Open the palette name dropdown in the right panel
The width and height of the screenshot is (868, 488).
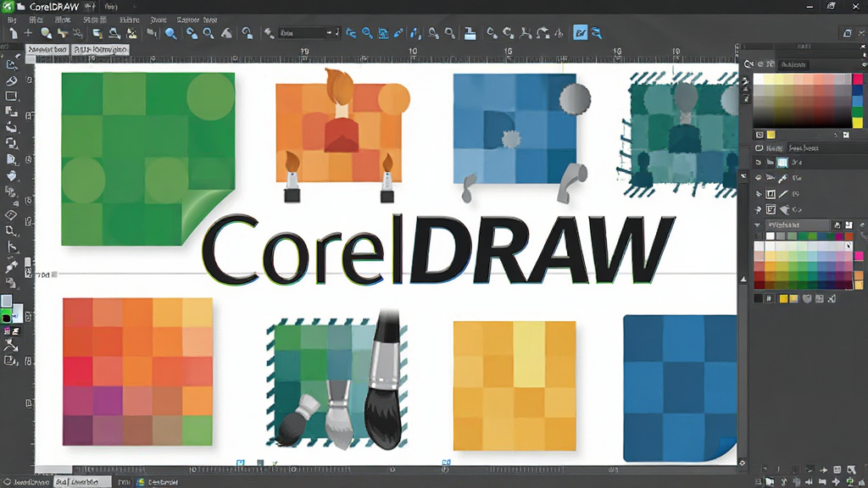tap(798, 225)
